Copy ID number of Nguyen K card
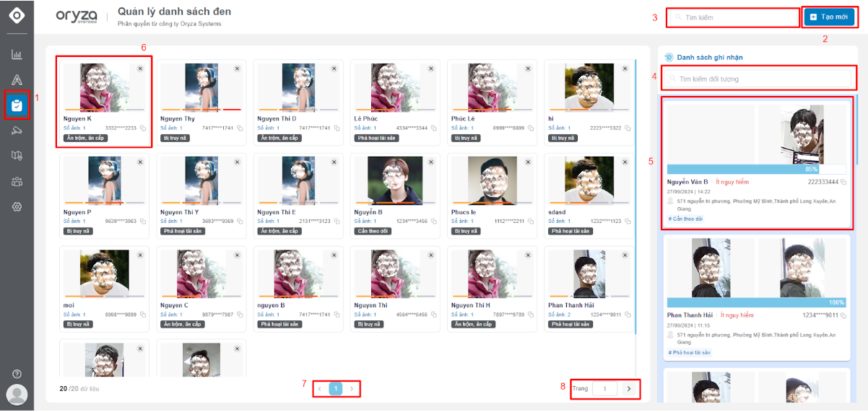 click(143, 128)
